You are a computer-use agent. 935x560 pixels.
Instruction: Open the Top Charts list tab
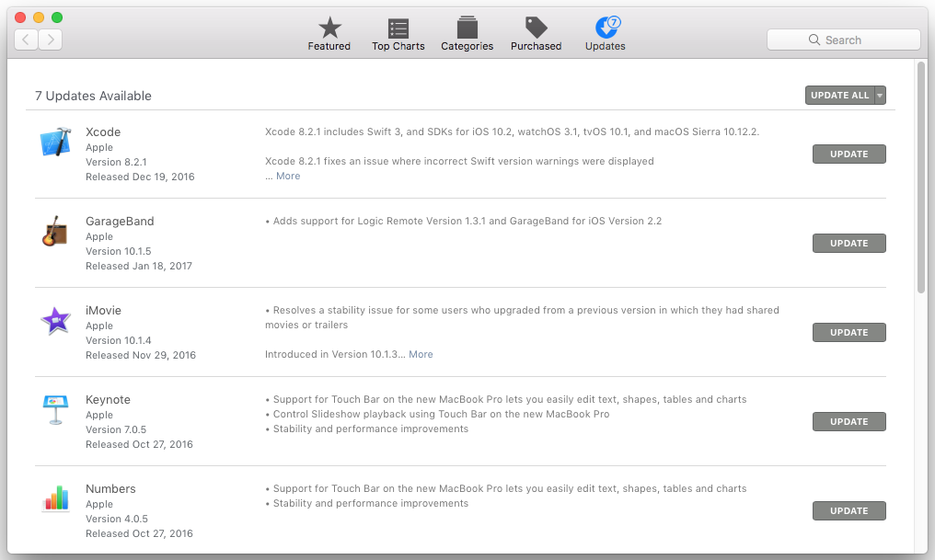coord(398,34)
